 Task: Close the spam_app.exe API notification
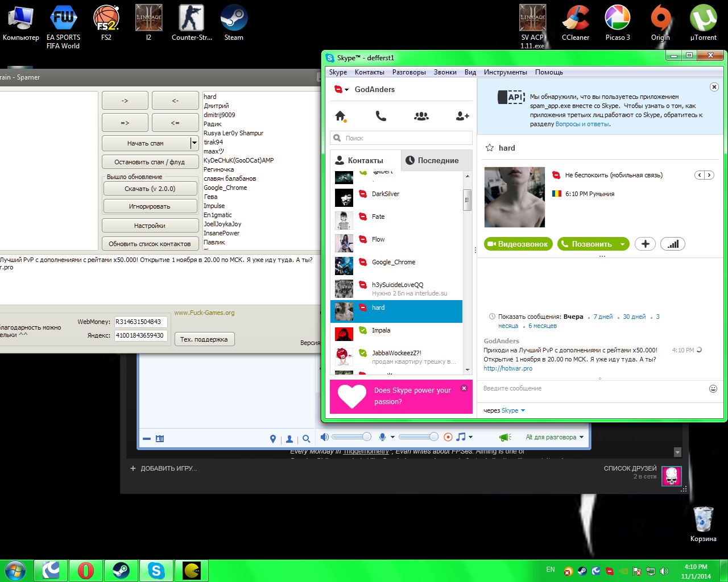click(x=714, y=87)
